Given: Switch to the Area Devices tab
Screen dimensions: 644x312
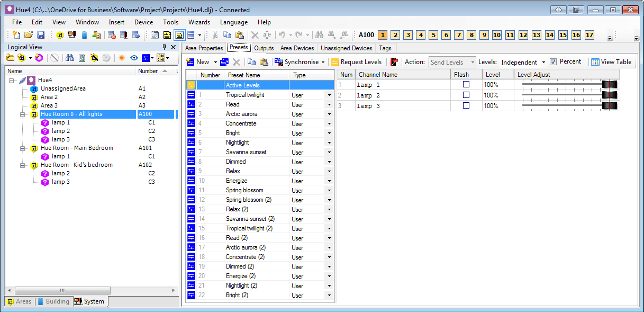Looking at the screenshot, I should [x=297, y=48].
